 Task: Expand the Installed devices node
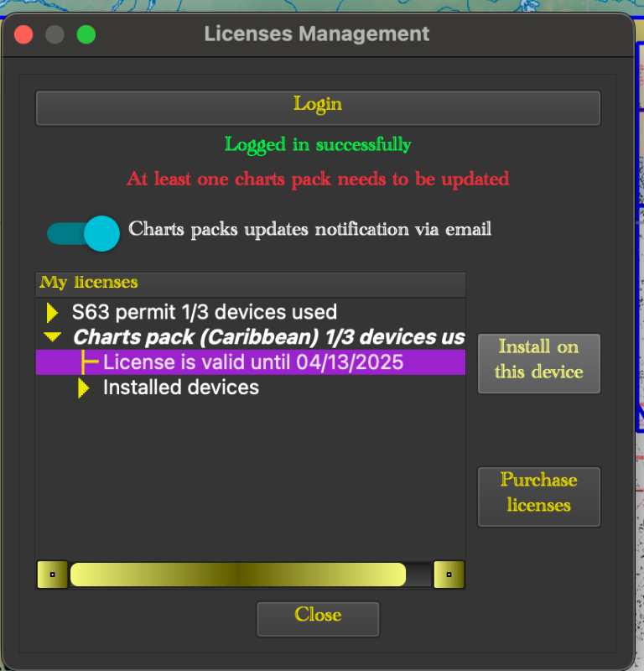point(84,388)
